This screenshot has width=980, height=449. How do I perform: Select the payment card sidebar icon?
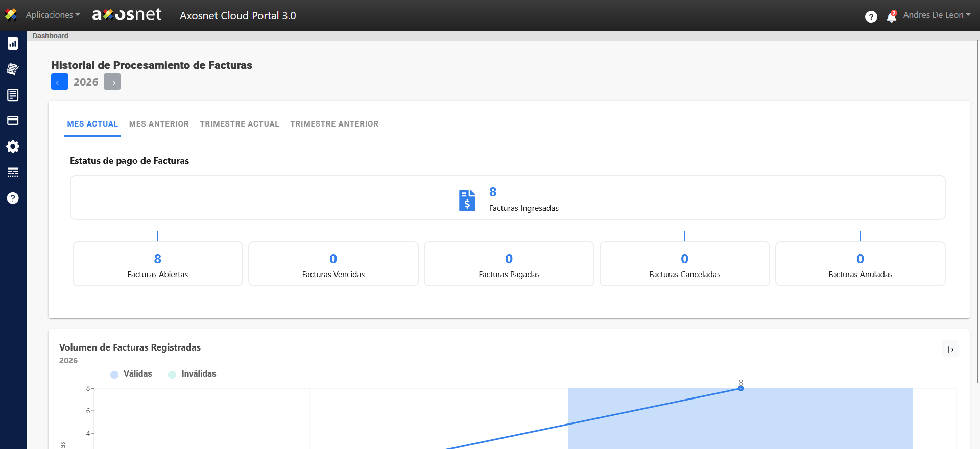pos(13,120)
